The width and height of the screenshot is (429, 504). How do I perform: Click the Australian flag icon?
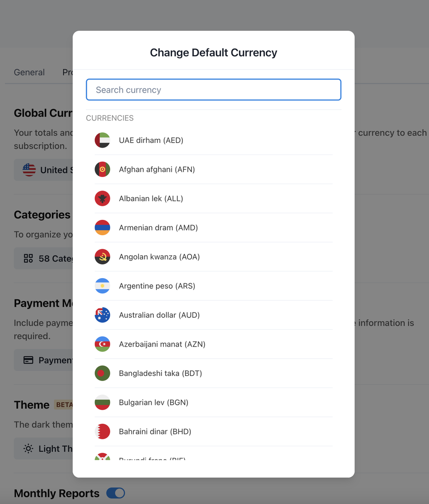click(102, 315)
